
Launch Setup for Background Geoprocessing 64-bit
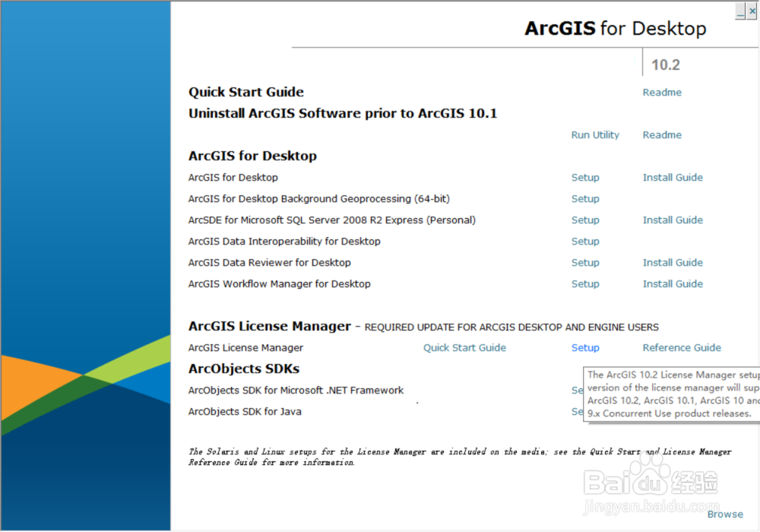585,198
